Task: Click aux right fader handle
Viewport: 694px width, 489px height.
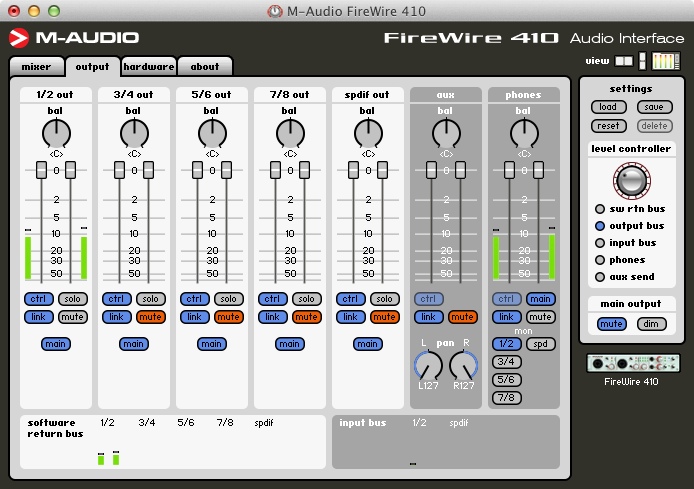Action: point(460,170)
